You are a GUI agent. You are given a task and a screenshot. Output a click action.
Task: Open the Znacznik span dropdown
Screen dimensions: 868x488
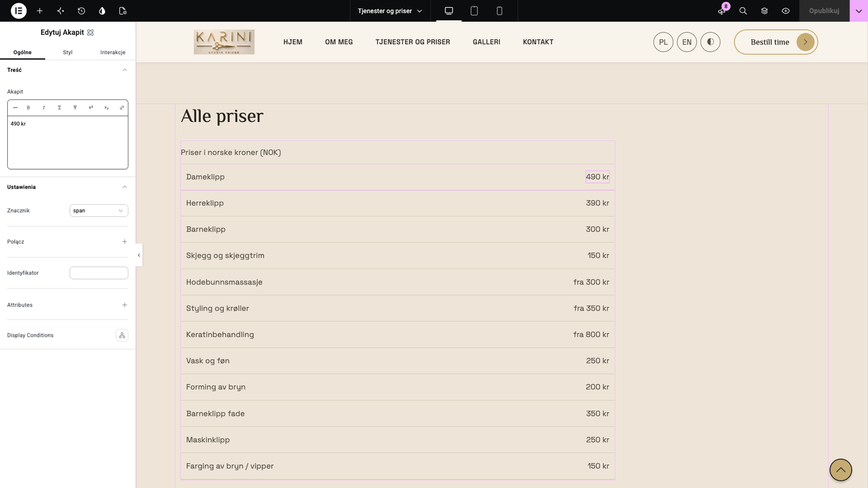(99, 211)
